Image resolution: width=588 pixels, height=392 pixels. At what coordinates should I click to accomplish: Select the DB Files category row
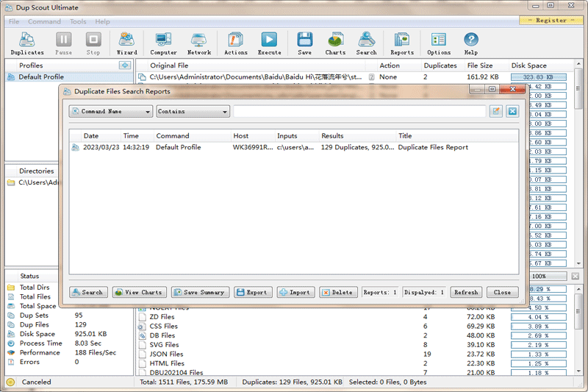(354, 335)
